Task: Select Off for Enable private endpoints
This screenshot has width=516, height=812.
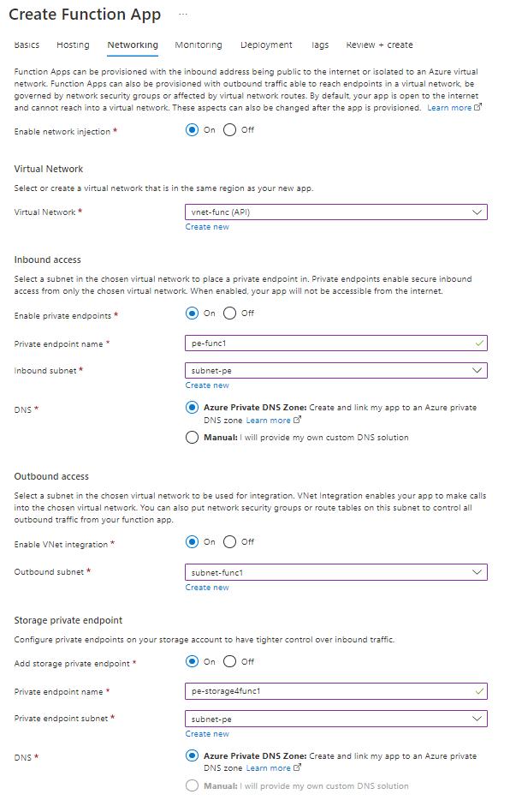Action: click(230, 313)
